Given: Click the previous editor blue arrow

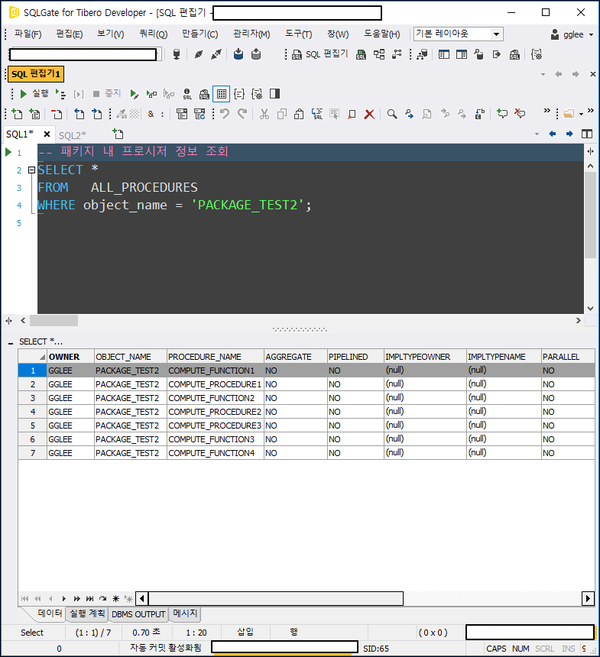Looking at the screenshot, I should (x=552, y=134).
